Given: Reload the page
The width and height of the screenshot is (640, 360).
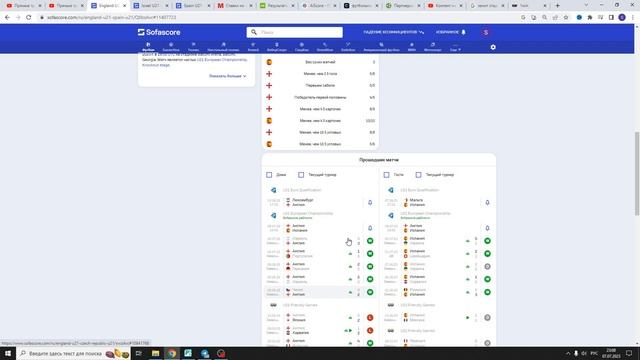Looking at the screenshot, I should pyautogui.click(x=29, y=18).
